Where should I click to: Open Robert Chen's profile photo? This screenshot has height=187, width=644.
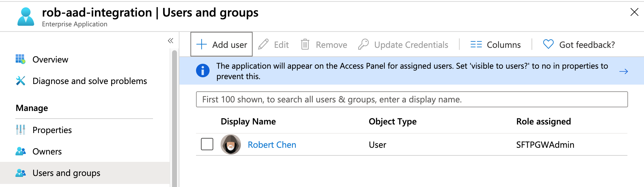coord(231,144)
